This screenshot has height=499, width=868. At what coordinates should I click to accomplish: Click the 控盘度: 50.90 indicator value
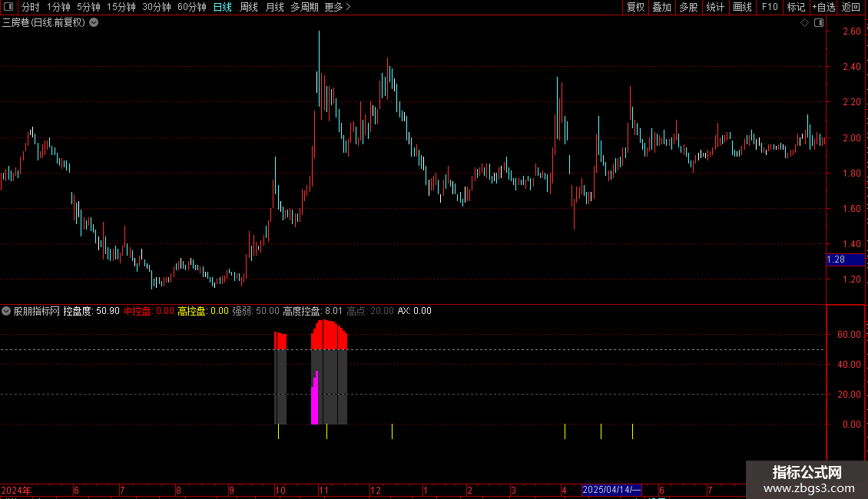coord(91,311)
